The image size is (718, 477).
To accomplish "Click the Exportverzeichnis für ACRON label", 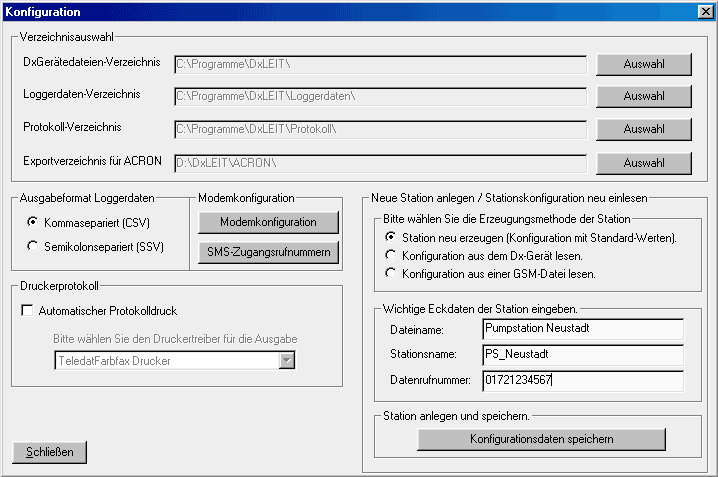I will coord(92,161).
